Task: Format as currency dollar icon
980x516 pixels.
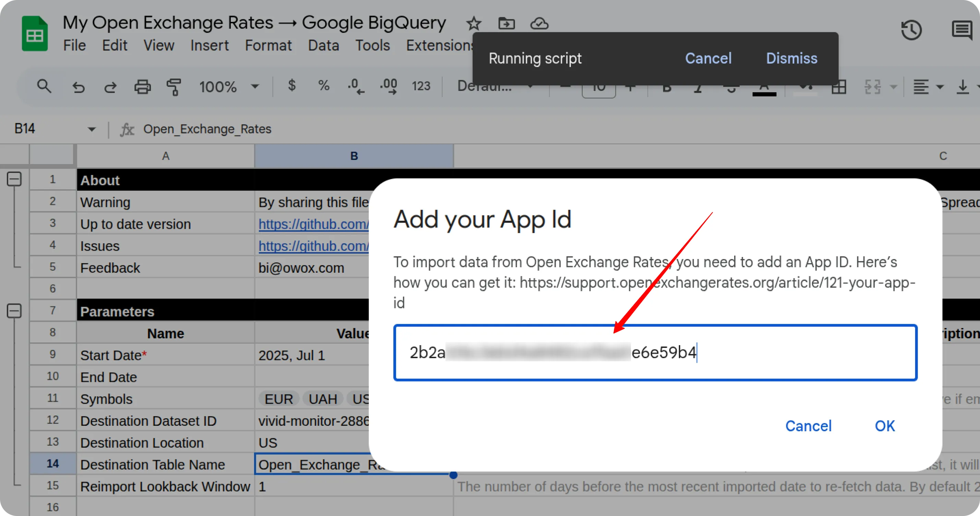Action: click(x=292, y=86)
